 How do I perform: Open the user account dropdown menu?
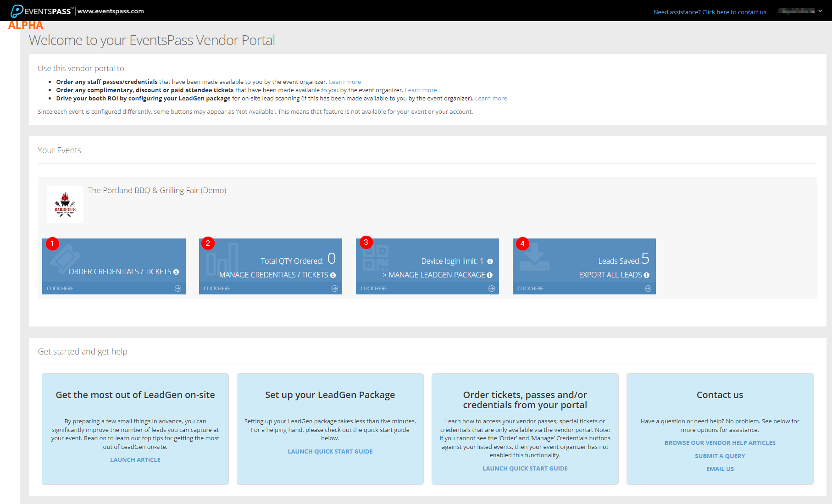coord(800,11)
